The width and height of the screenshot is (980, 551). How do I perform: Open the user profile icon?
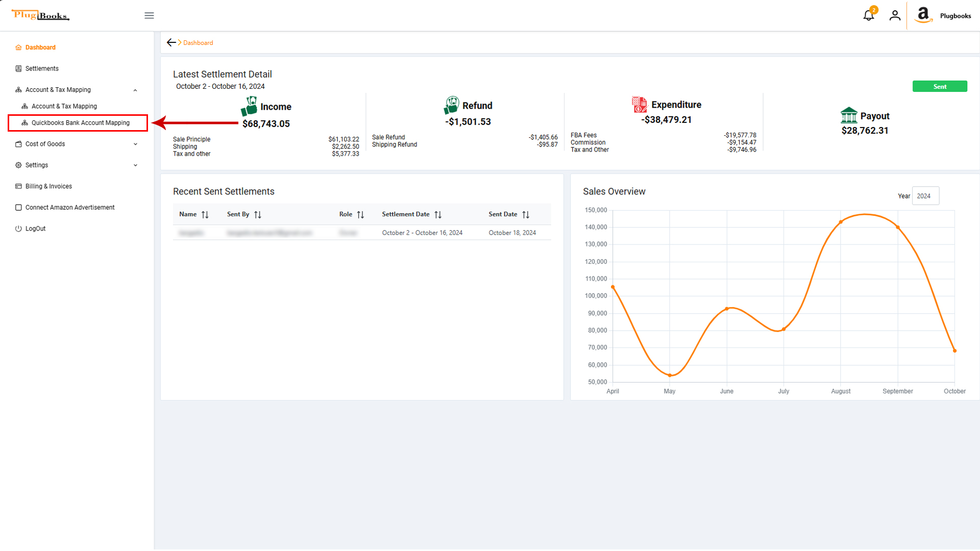(x=895, y=16)
